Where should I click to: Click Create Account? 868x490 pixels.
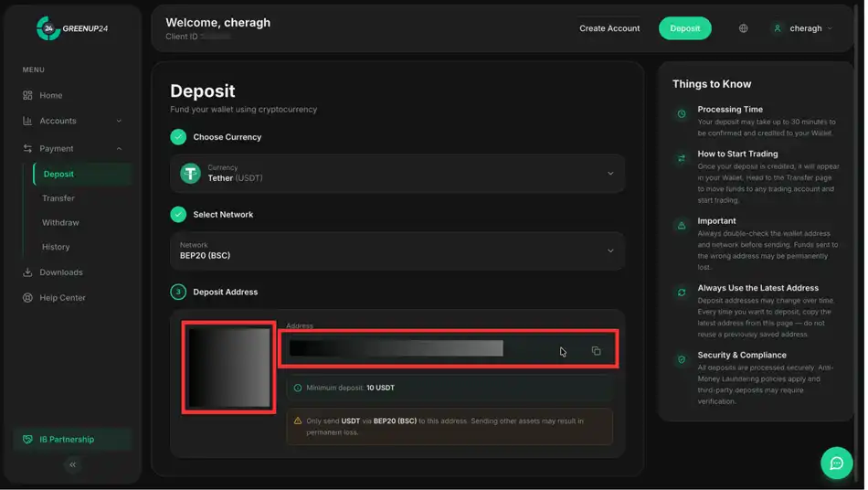pyautogui.click(x=609, y=28)
